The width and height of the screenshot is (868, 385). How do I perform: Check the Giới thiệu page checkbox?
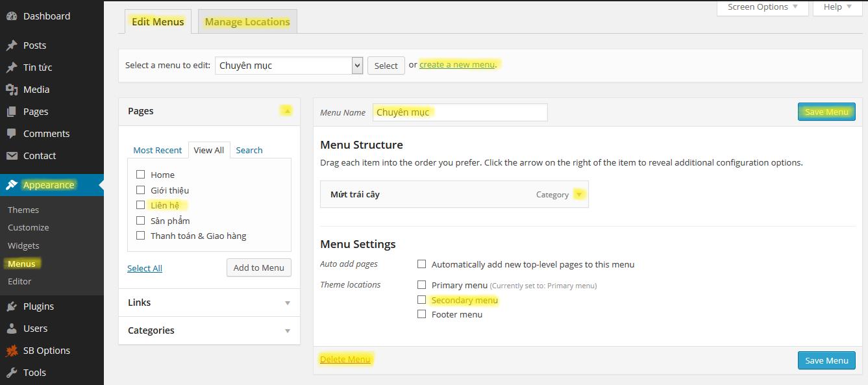[x=140, y=190]
